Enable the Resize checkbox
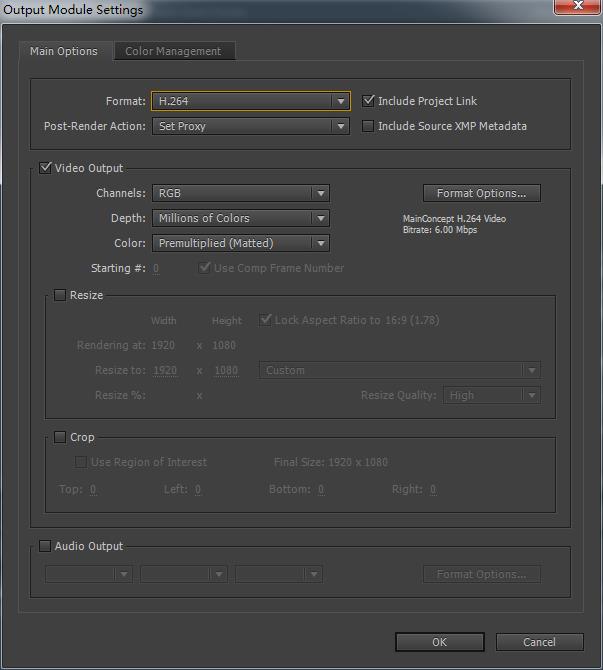Screen dimensions: 603x670 click(60, 295)
